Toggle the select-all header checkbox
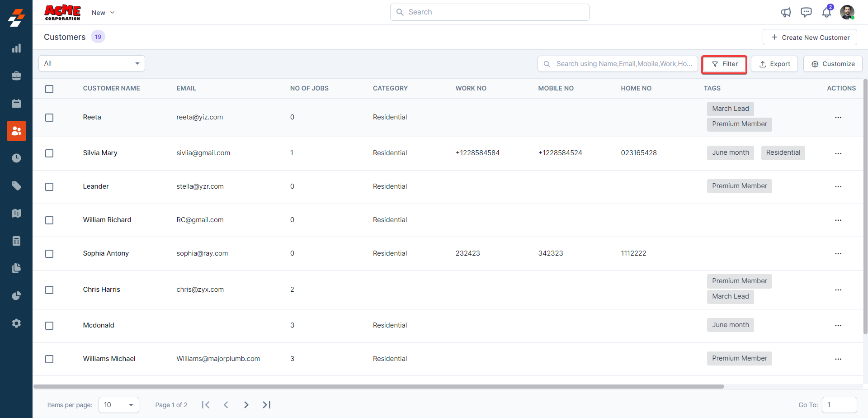868x418 pixels. 49,89
